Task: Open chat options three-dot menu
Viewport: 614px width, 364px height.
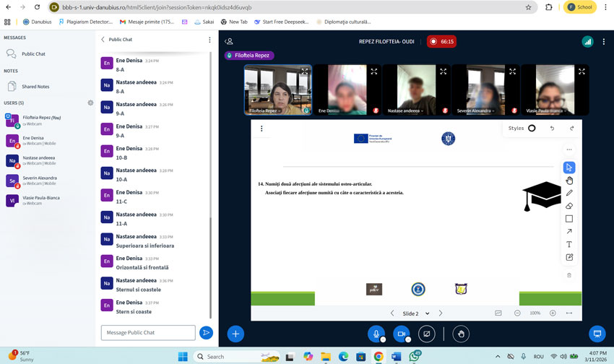Action: click(209, 40)
